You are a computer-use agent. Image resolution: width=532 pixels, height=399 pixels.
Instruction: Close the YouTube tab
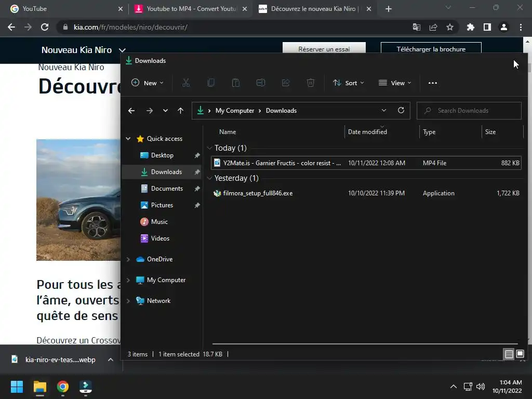pyautogui.click(x=121, y=9)
